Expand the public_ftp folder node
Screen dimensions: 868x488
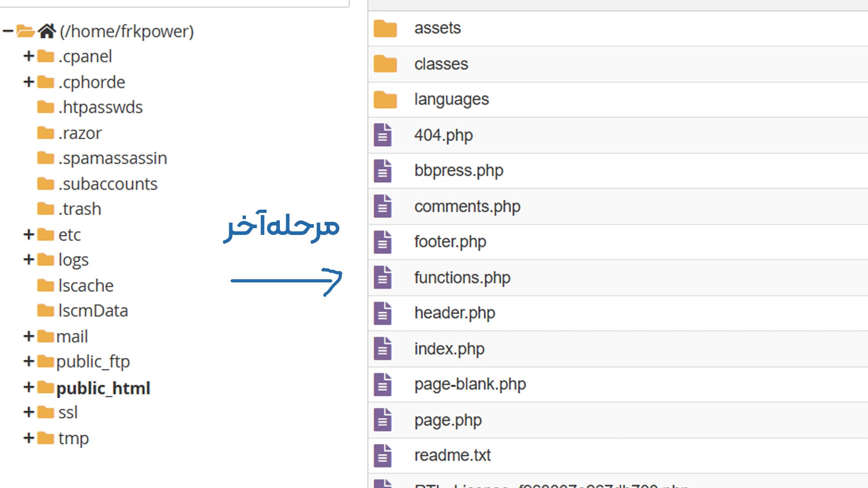pyautogui.click(x=28, y=361)
